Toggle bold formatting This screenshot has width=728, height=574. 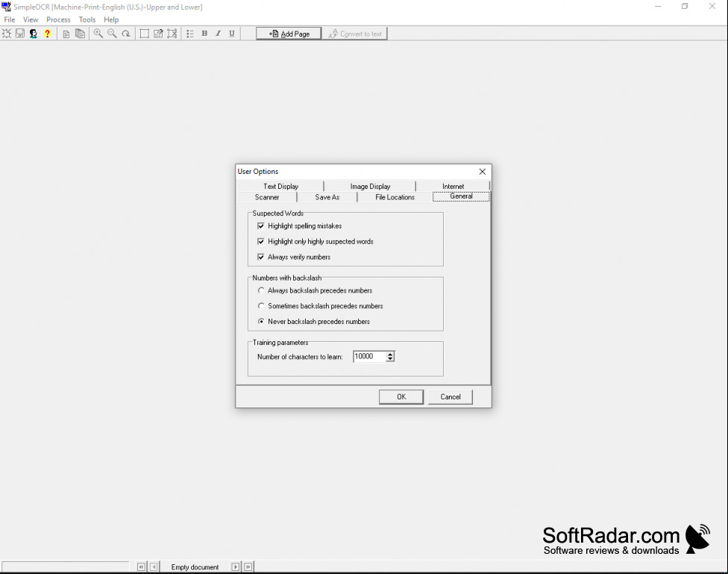tap(204, 34)
